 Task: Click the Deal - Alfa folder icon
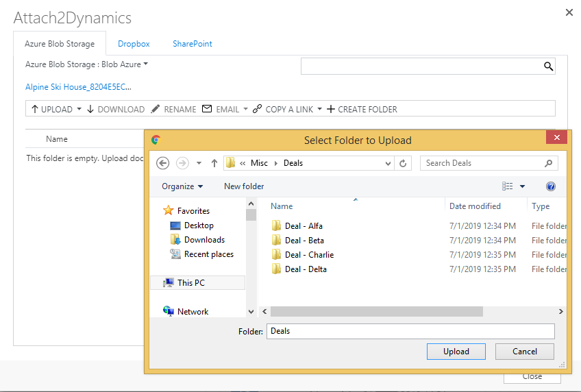coord(276,225)
